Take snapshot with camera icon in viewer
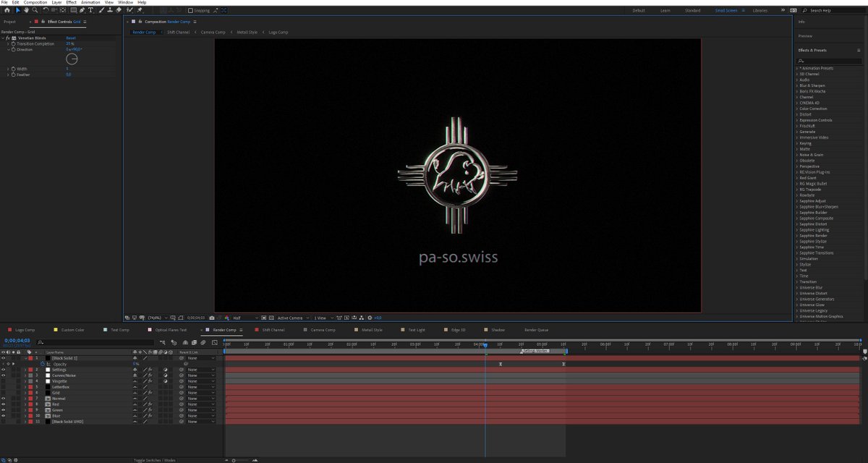This screenshot has height=463, width=868. (212, 318)
